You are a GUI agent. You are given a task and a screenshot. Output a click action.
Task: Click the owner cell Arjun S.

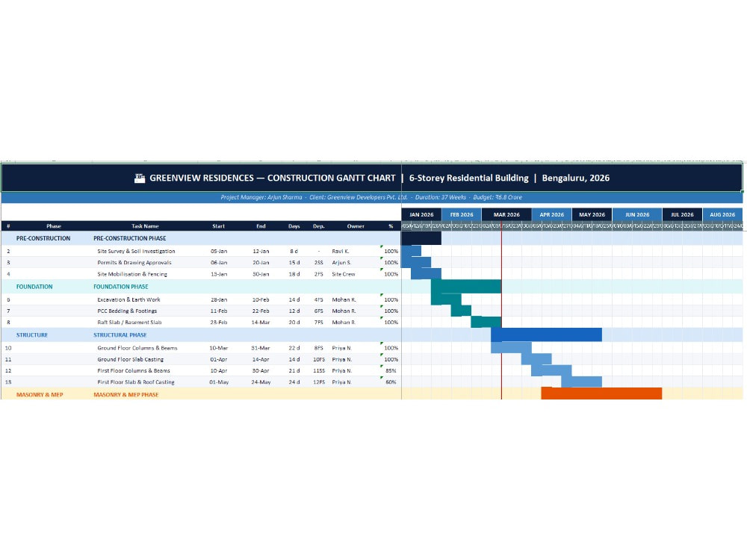pos(341,262)
